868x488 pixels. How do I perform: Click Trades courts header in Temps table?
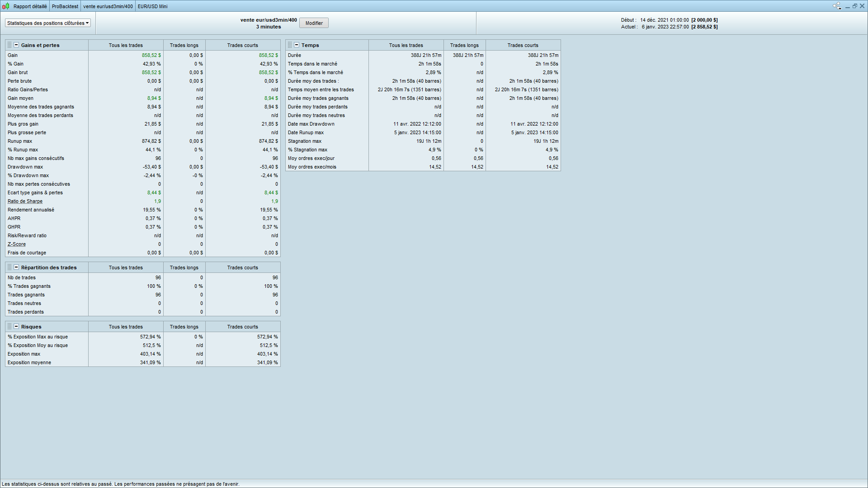tap(523, 45)
